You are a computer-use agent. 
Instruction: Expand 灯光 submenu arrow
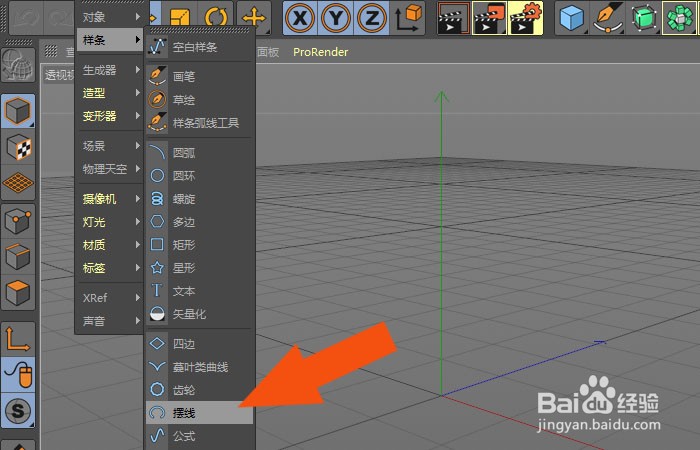tap(138, 222)
